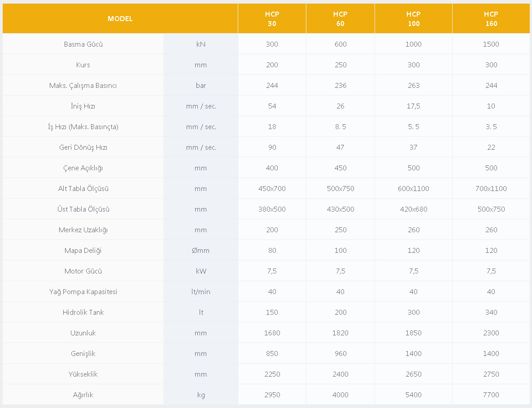The height and width of the screenshot is (408, 532).
Task: Click the 340 hydraulic tank value
Action: (491, 313)
